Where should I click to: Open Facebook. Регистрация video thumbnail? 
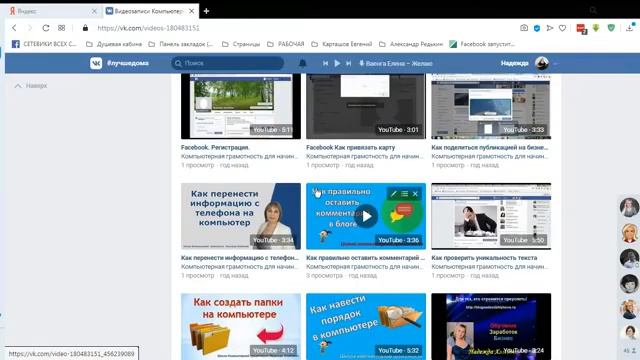pos(241,106)
